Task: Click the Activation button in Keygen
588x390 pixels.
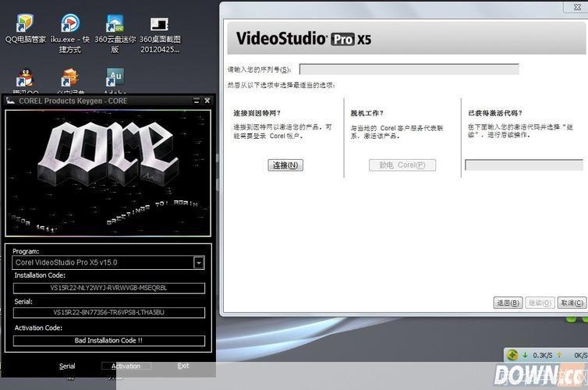Action: (126, 366)
